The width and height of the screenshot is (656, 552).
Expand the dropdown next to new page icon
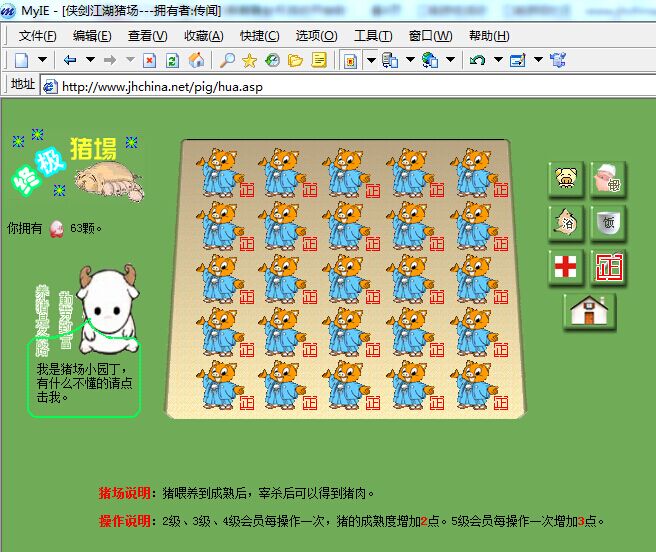(x=43, y=60)
